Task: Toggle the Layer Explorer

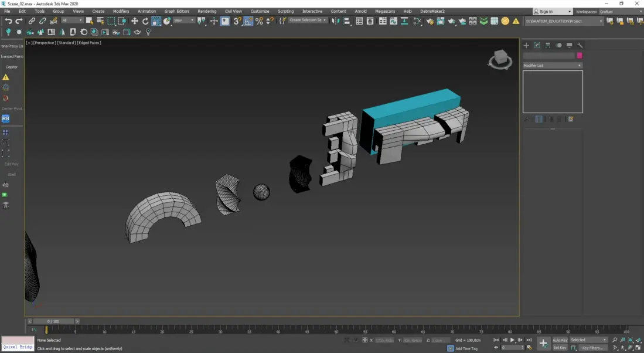Action: [x=370, y=21]
